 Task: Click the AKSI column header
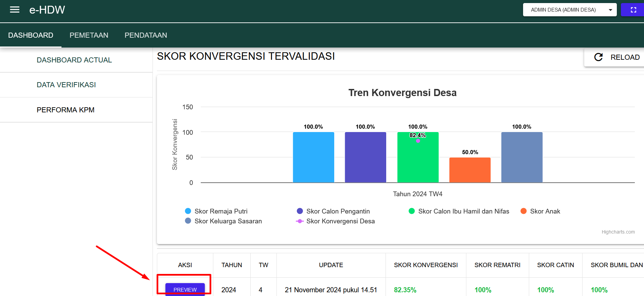tap(185, 265)
